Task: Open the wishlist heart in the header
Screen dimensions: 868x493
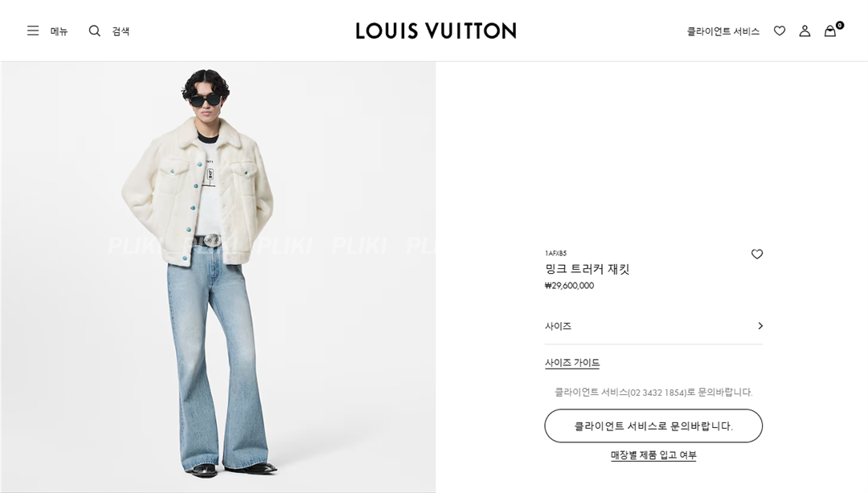Action: point(780,31)
